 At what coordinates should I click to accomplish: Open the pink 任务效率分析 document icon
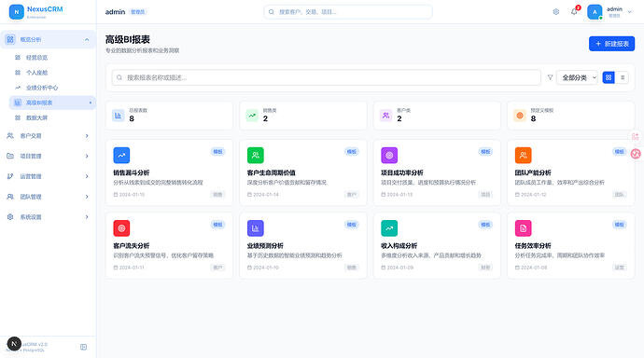point(523,228)
